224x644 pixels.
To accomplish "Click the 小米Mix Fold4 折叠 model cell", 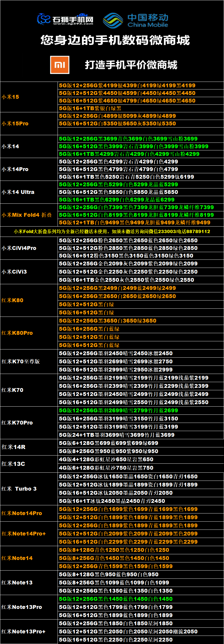I will (x=29, y=215).
